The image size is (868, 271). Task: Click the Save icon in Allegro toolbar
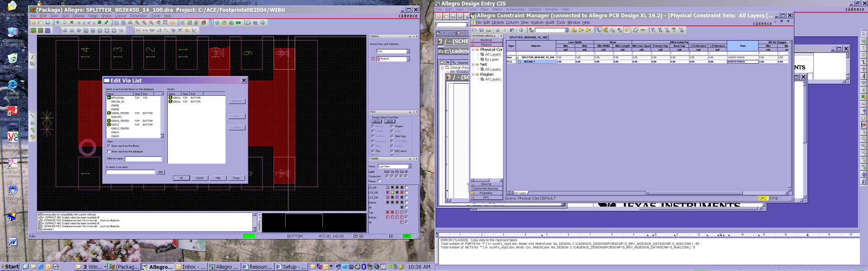(x=47, y=23)
